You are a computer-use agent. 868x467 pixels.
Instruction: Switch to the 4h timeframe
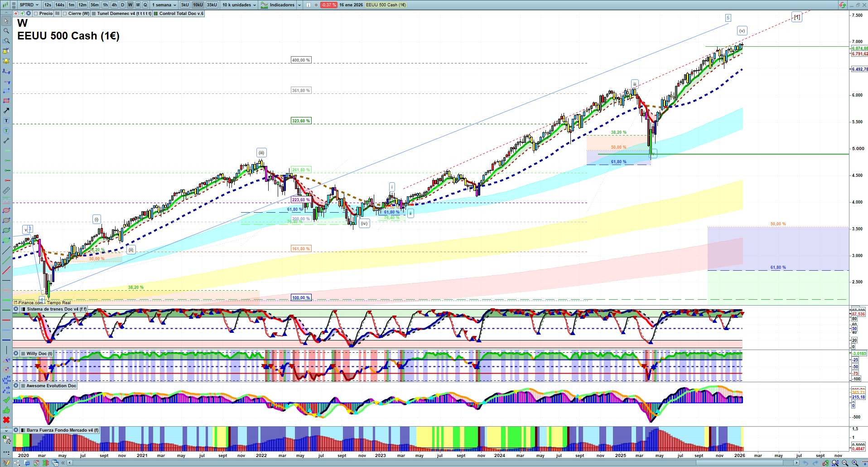tap(114, 5)
